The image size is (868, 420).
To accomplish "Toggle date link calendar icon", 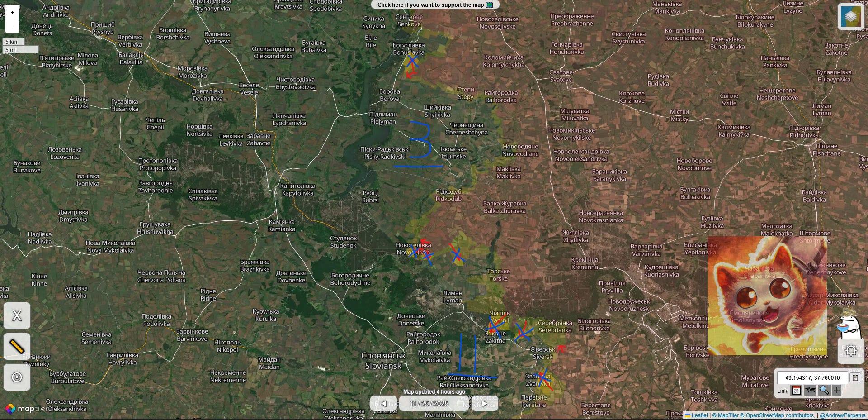I will (797, 390).
